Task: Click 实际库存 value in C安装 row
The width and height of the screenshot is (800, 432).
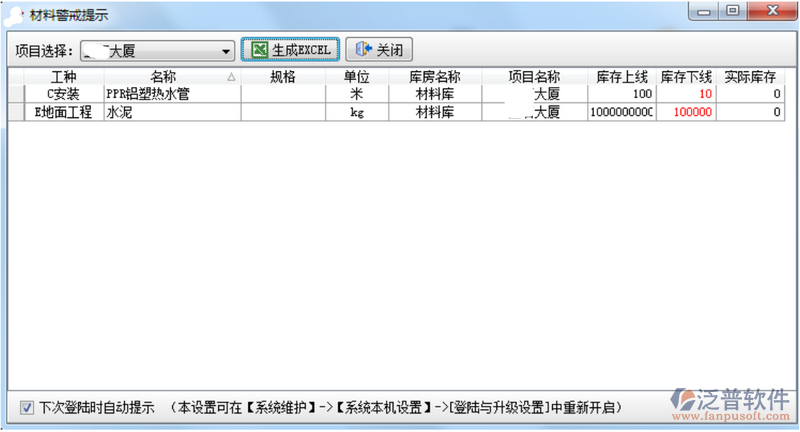Action: [750, 94]
